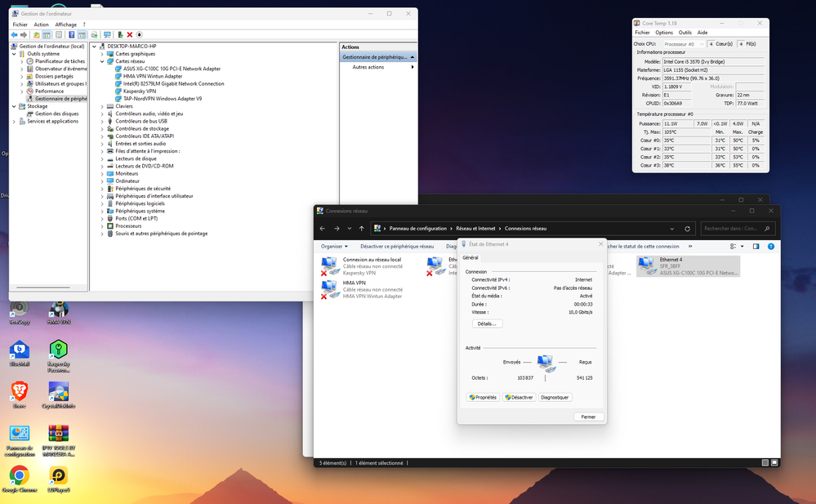The width and height of the screenshot is (816, 504).
Task: Open Google Chrome desktop shortcut
Action: pyautogui.click(x=19, y=475)
